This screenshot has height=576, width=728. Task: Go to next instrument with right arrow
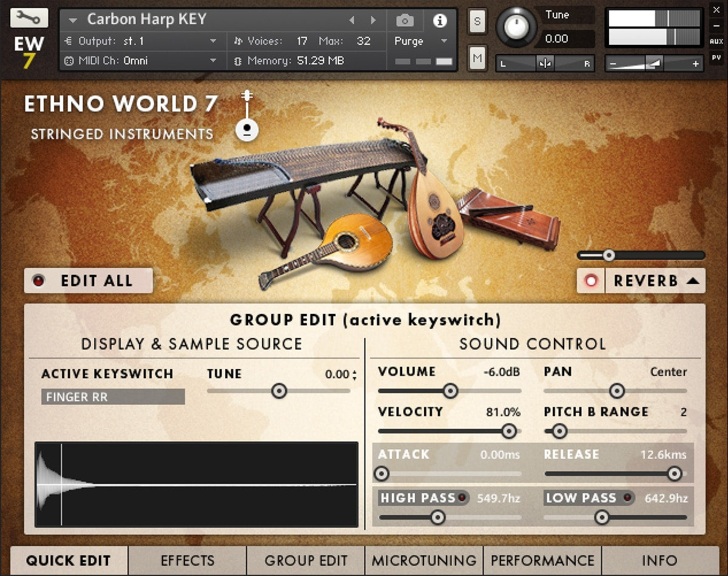tap(372, 21)
